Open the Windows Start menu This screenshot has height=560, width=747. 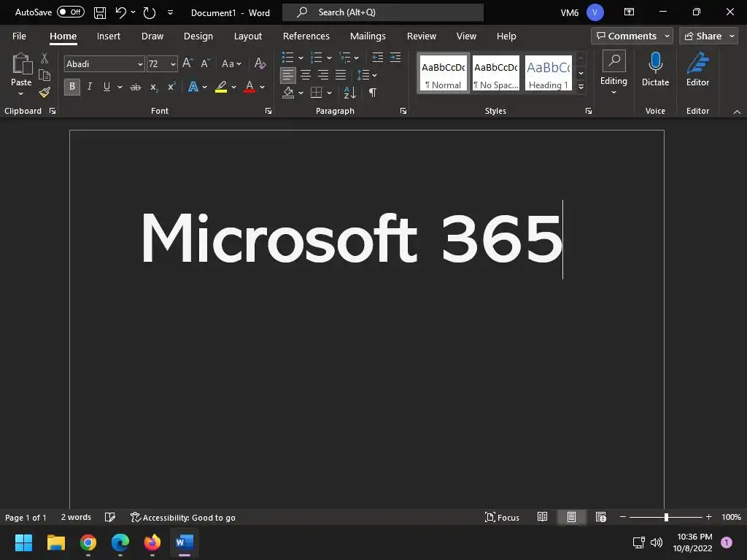tap(23, 542)
